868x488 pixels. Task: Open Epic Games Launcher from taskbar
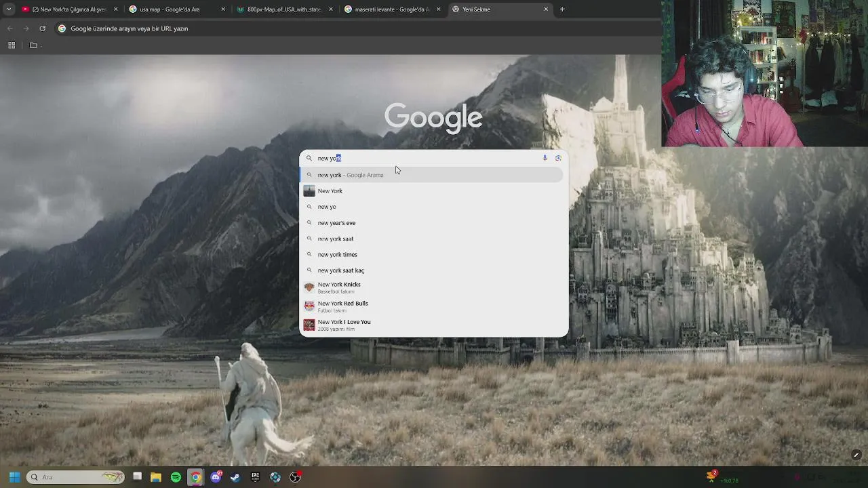click(256, 477)
